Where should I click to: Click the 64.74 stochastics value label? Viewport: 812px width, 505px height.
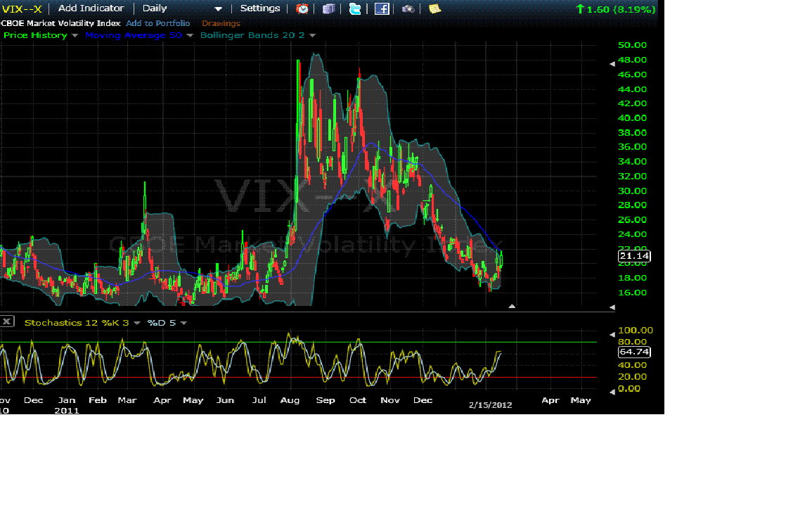[x=634, y=352]
